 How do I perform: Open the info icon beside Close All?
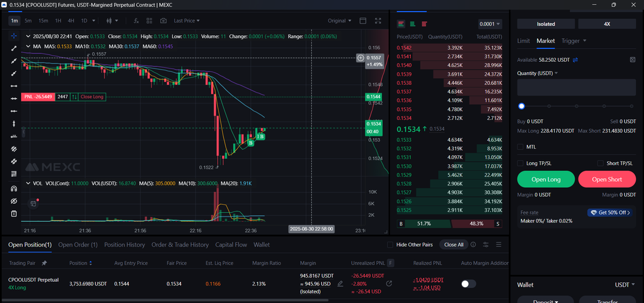coord(473,245)
